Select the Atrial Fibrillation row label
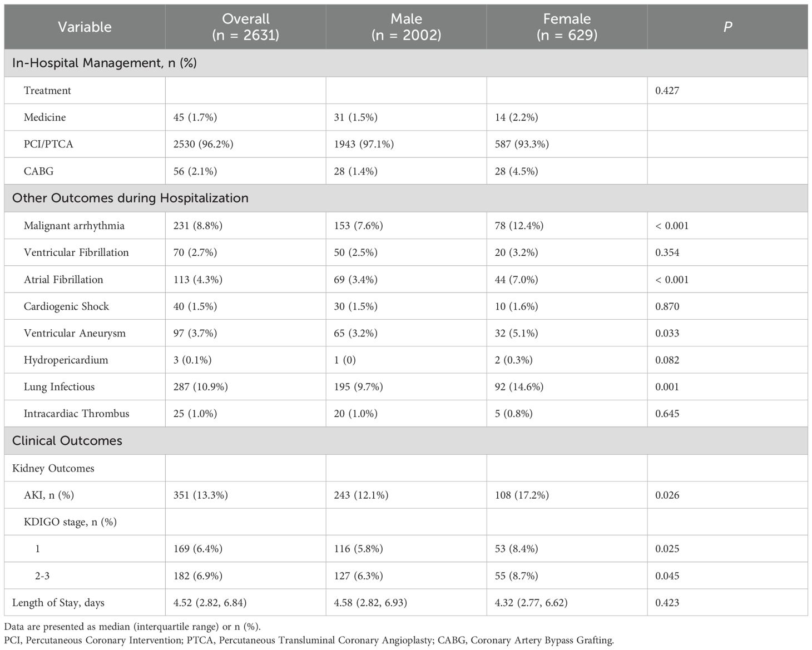This screenshot has width=812, height=650. [63, 279]
